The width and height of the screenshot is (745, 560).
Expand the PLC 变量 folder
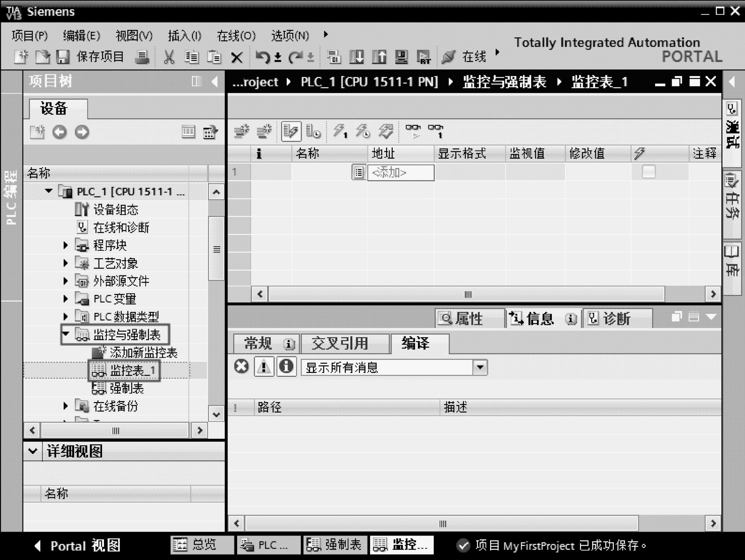[x=65, y=299]
